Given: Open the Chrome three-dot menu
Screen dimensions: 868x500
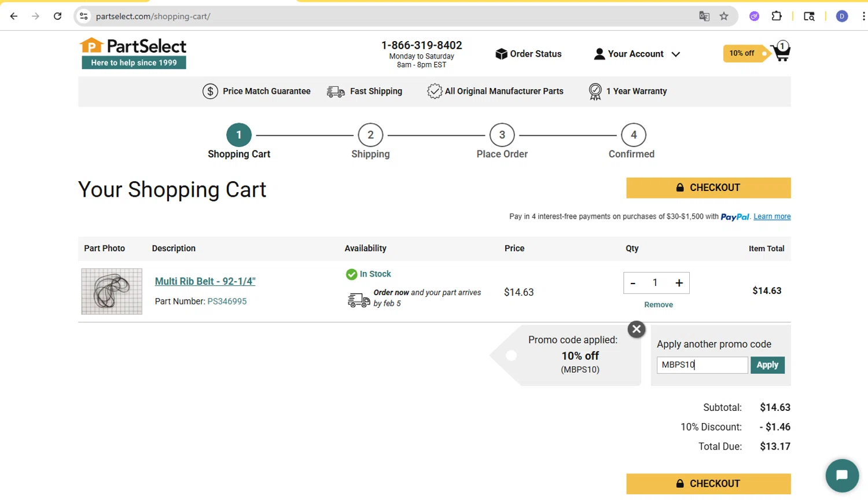Looking at the screenshot, I should (863, 16).
